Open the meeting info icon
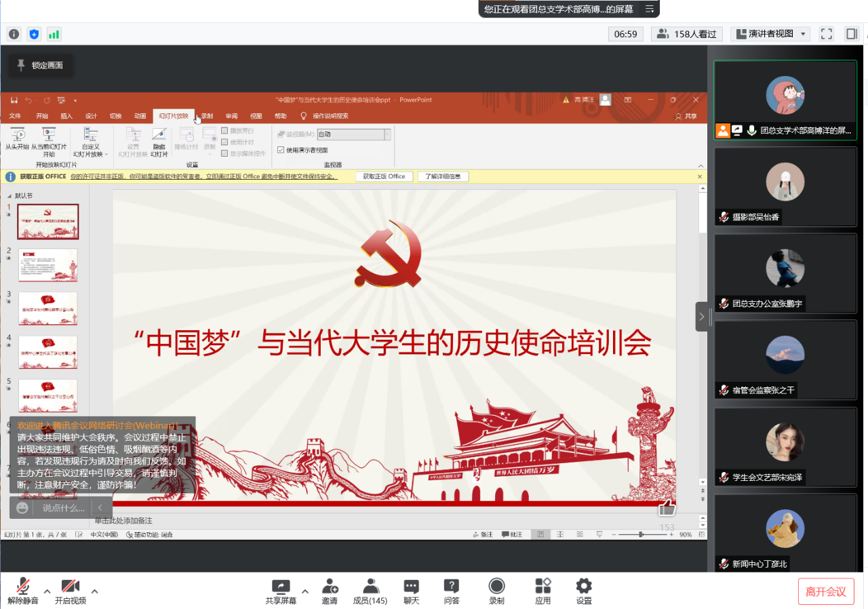Viewport: 868px width, 609px height. tap(14, 34)
